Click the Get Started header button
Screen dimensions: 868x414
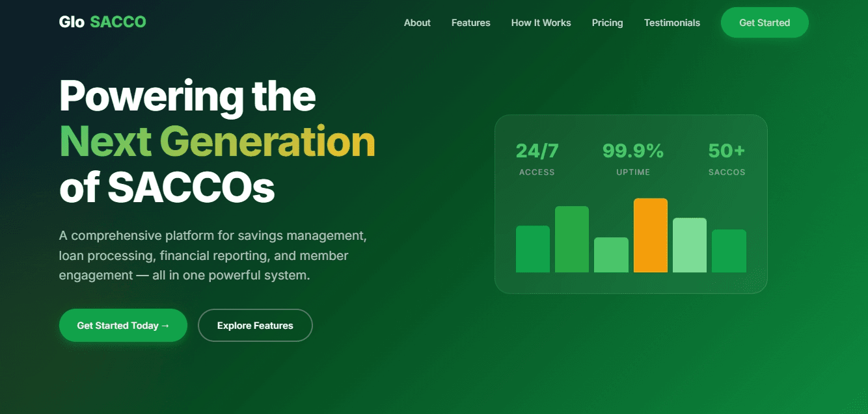pos(765,23)
